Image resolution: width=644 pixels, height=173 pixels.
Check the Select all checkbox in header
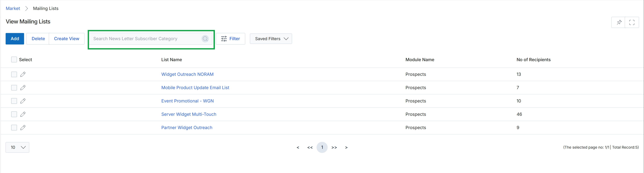pos(14,59)
